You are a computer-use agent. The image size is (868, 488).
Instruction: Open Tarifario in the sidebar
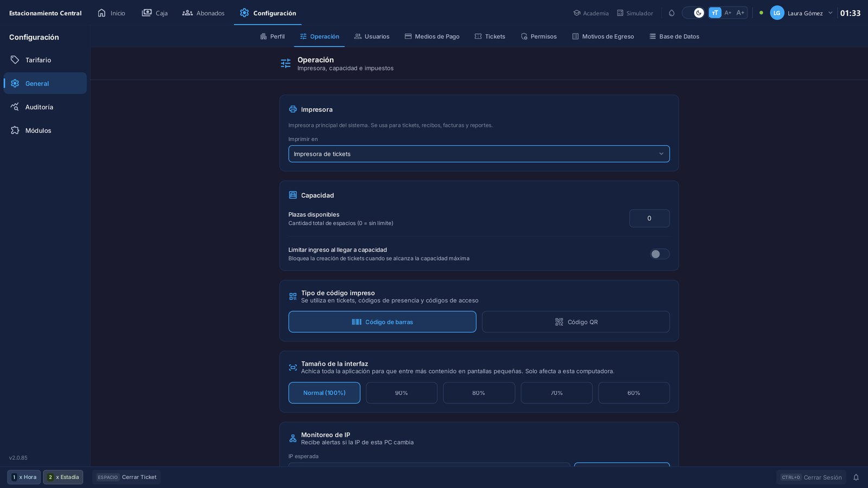45,60
